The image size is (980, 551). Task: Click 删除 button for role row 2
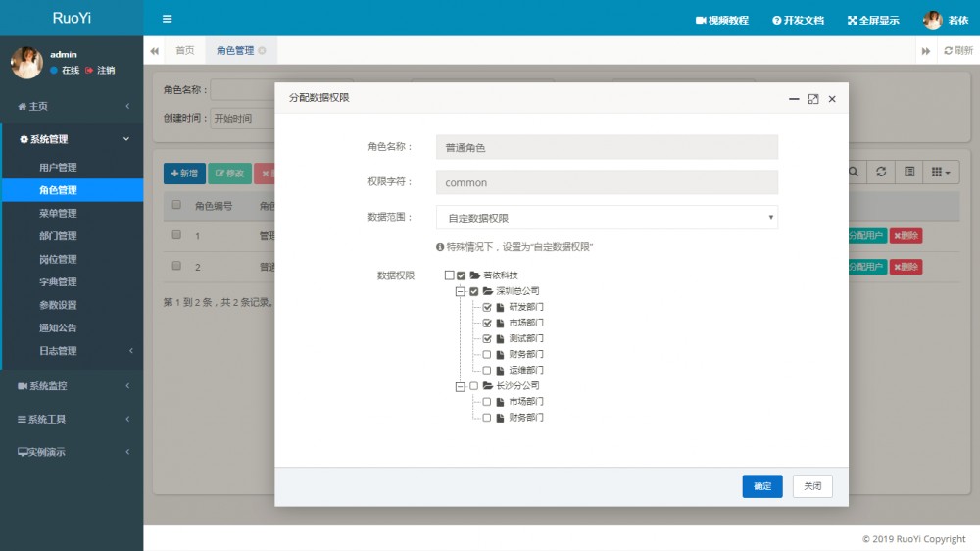coord(906,267)
